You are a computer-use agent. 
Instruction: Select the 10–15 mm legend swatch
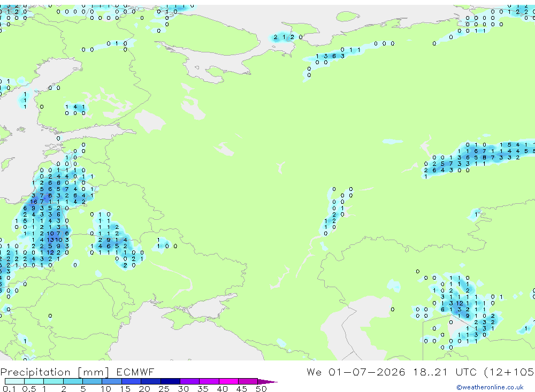click(x=112, y=381)
